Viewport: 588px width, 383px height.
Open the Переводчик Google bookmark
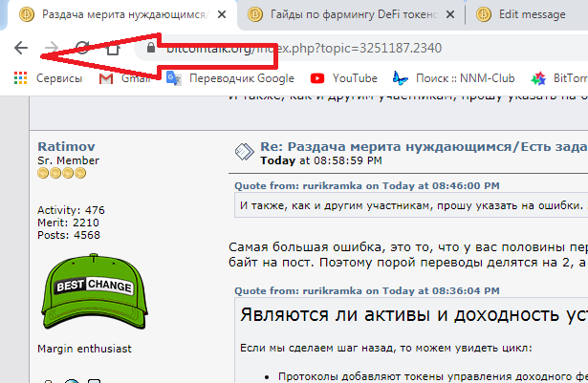(x=242, y=78)
